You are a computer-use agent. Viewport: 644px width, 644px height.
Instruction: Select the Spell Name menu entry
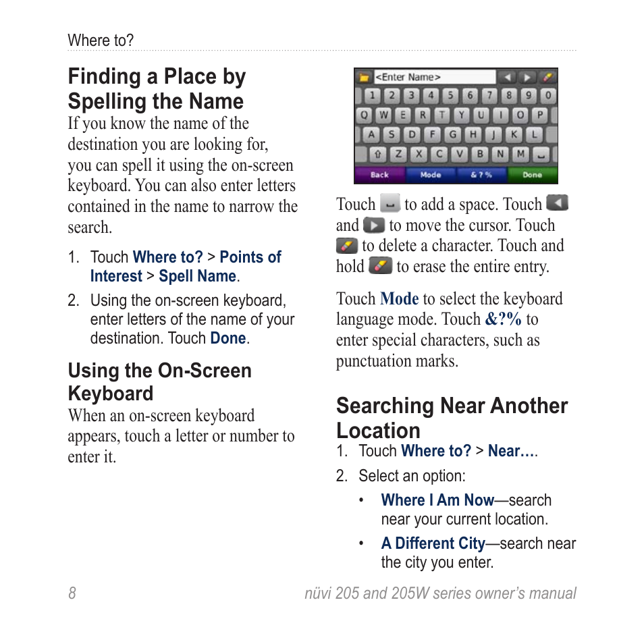click(197, 276)
